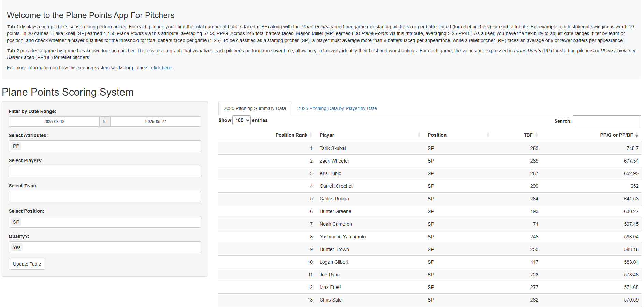Open the Select Team selector
Viewport: 644px width, 308px height.
[x=105, y=197]
